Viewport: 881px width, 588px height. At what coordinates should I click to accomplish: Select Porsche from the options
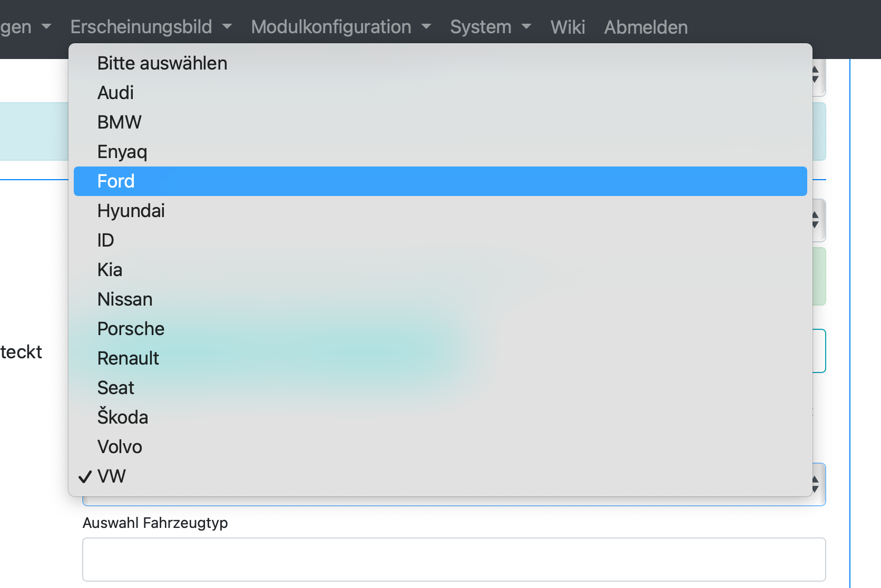click(x=131, y=329)
